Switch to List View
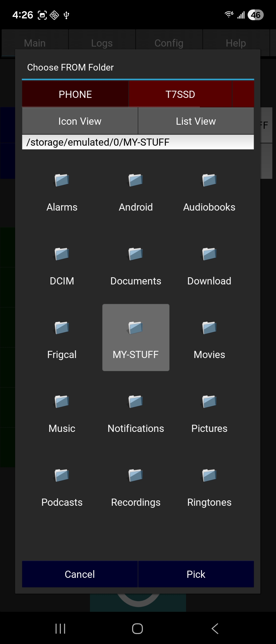The width and height of the screenshot is (276, 644). point(196,121)
